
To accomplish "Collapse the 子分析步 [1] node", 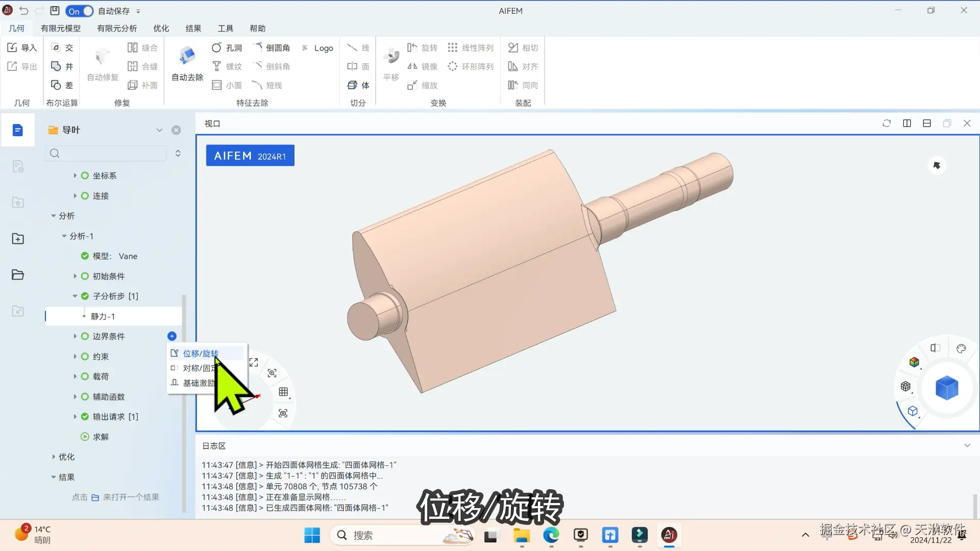I will (75, 296).
